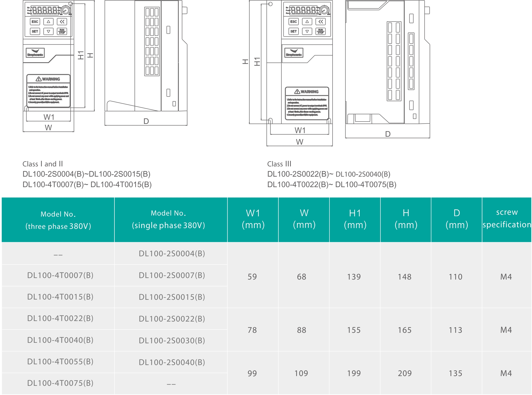Click down arrow key on right keypad

(x=307, y=31)
